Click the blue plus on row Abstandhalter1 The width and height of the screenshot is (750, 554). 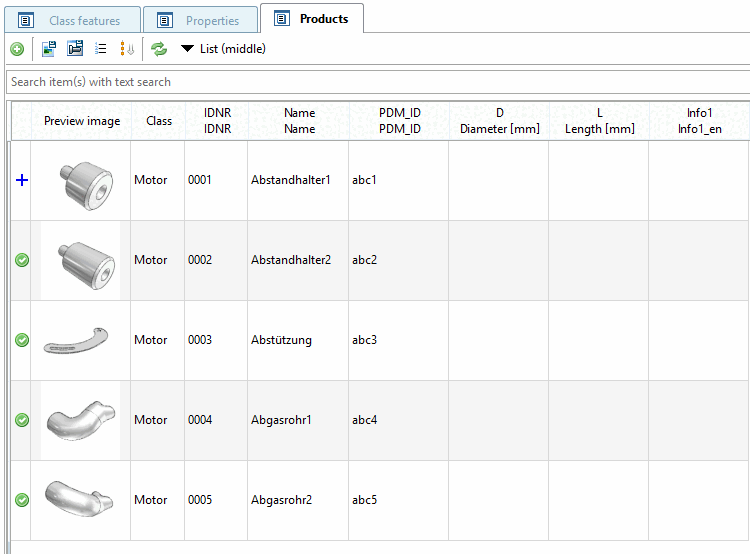(x=22, y=180)
